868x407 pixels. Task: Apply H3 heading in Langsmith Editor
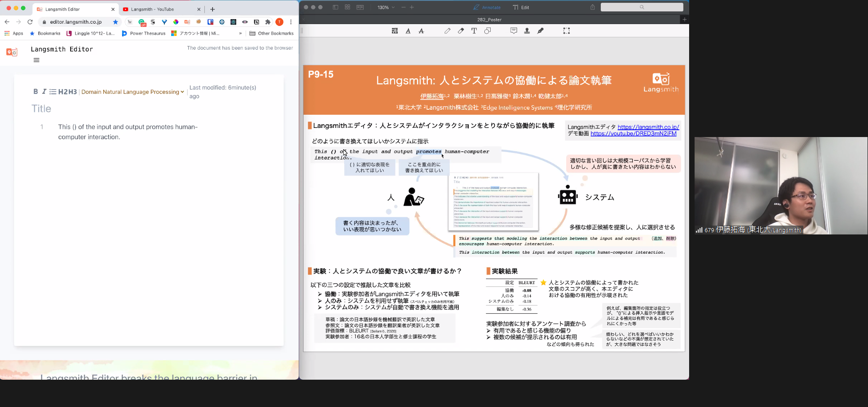[x=72, y=92]
